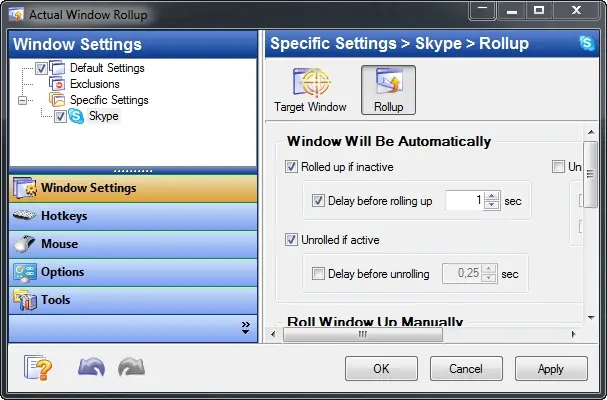Expand the navigation pane overflow chevron
Image resolution: width=607 pixels, height=400 pixels.
point(245,326)
